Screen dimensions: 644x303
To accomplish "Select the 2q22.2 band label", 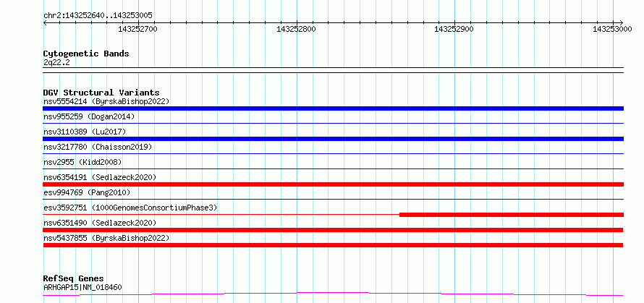I will pos(56,62).
